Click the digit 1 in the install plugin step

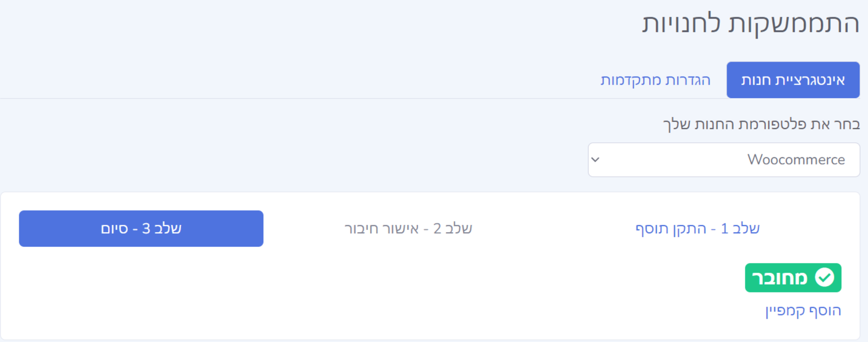(724, 229)
